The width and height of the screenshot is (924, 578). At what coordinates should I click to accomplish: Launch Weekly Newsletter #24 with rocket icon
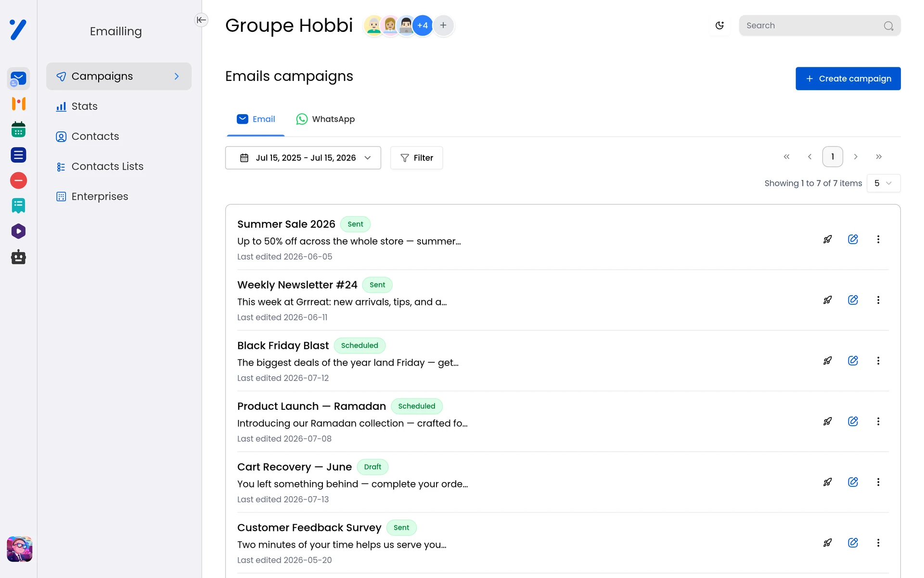827,300
